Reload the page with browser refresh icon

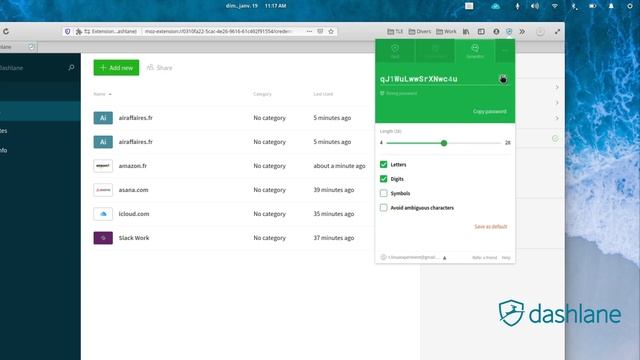[x=6, y=31]
